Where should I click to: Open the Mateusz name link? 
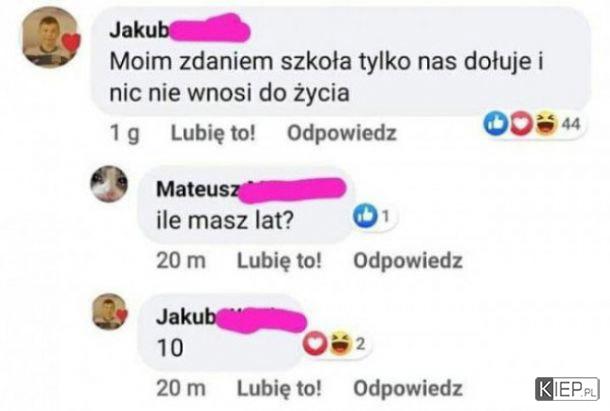197,189
